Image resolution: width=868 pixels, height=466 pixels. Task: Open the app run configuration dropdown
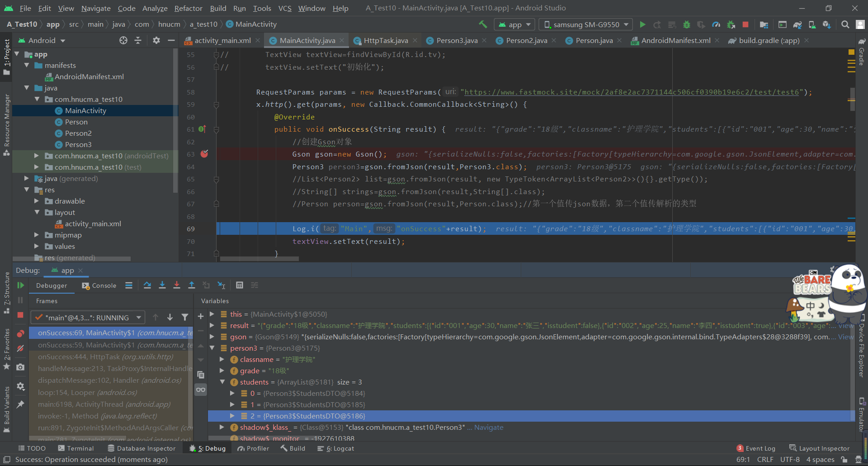(515, 24)
